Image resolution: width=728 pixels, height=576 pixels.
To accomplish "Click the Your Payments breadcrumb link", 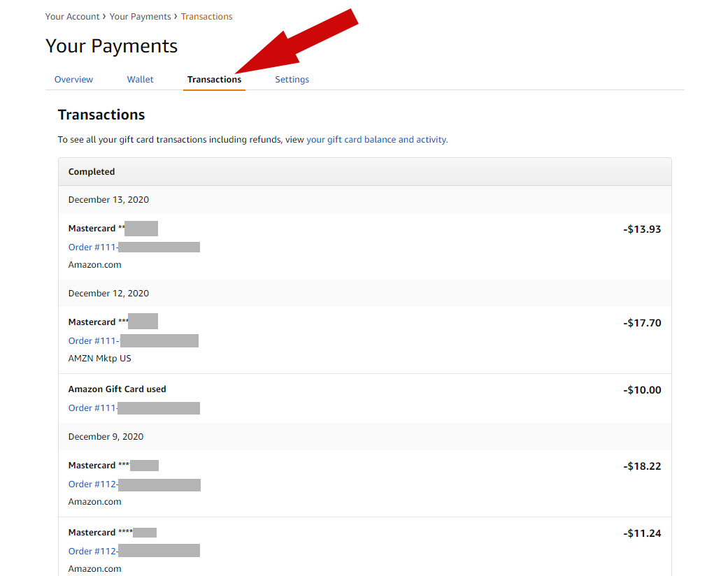I will tap(140, 16).
